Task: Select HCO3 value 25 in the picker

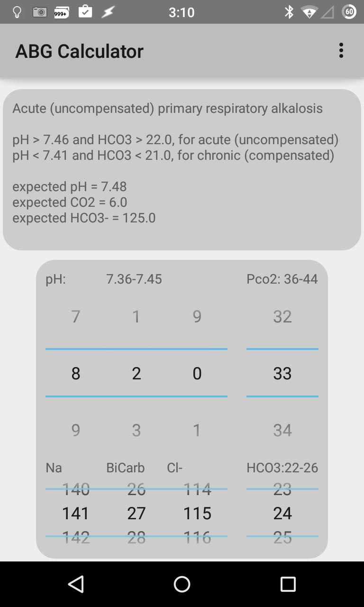Action: (282, 537)
